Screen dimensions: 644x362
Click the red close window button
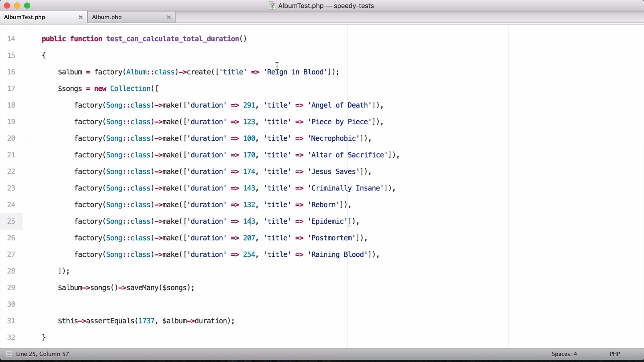(7, 6)
